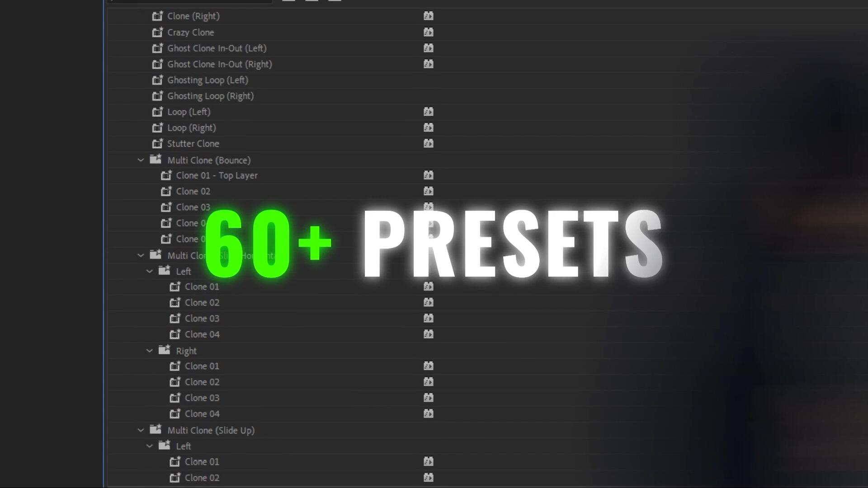
Task: Select Ghost Clone In-Out (Right) preset
Action: pyautogui.click(x=220, y=64)
